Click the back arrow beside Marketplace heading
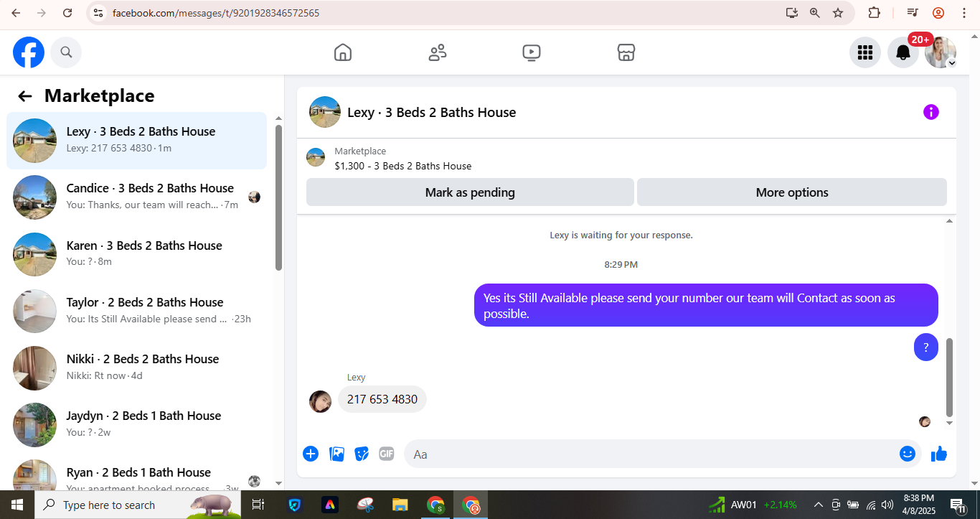The width and height of the screenshot is (980, 519). 25,96
